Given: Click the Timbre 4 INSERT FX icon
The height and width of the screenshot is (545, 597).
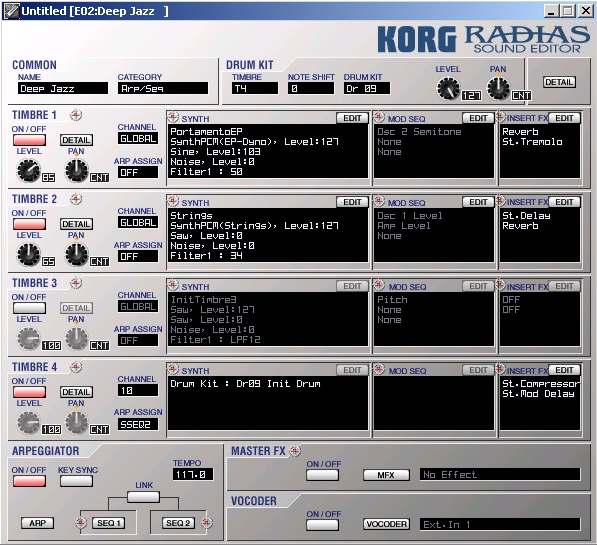Looking at the screenshot, I should tap(500, 369).
